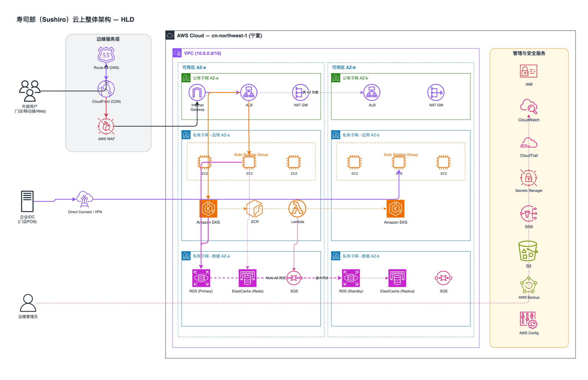The width and height of the screenshot is (588, 380).
Task: Select the AWS Config icon
Action: (529, 320)
